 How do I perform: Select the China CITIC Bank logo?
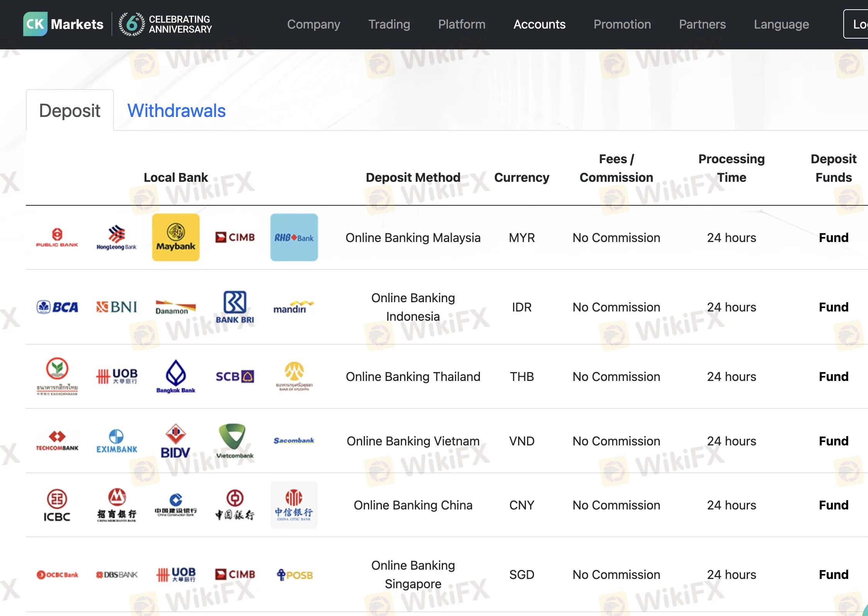[294, 505]
